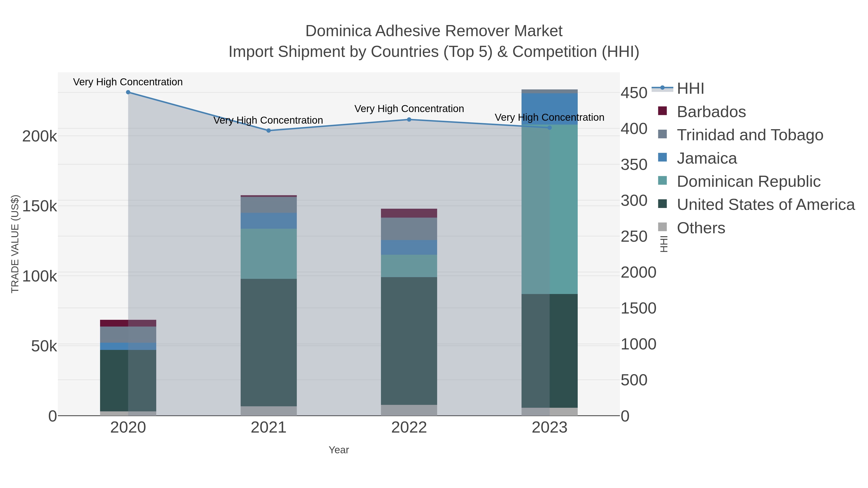The width and height of the screenshot is (868, 488).
Task: Select United States segment in 2022 bar
Action: click(x=409, y=341)
